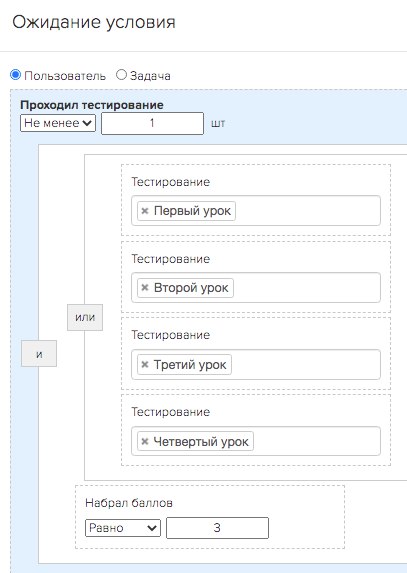Click inside the Второй урок testing selector
Screen dimensions: 407x573
coord(256,288)
